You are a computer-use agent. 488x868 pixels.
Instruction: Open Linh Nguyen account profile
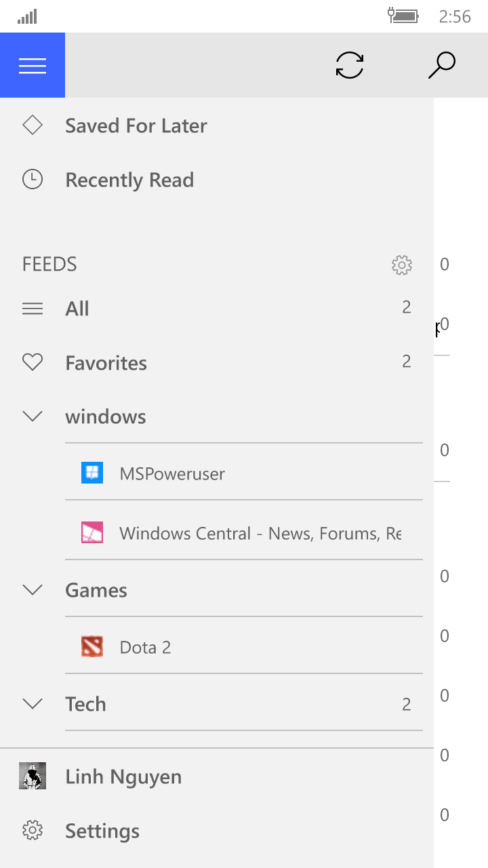pyautogui.click(x=123, y=776)
